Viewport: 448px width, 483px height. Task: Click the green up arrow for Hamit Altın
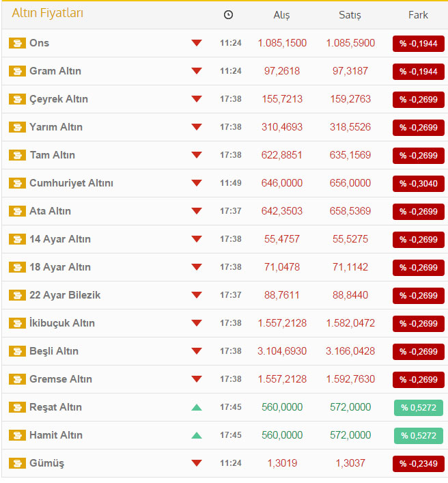[x=197, y=435]
